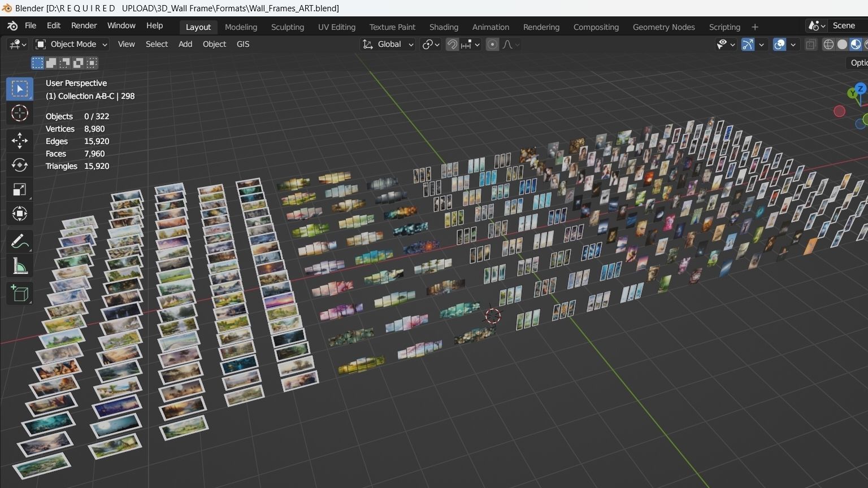Switch to the Sculpting workspace tab

(x=288, y=27)
